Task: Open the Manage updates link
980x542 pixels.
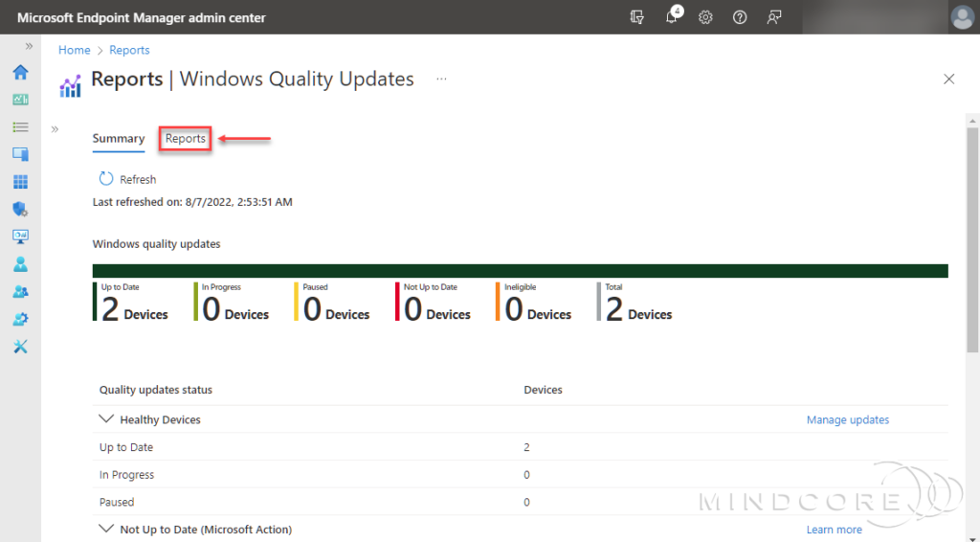Action: [x=847, y=419]
